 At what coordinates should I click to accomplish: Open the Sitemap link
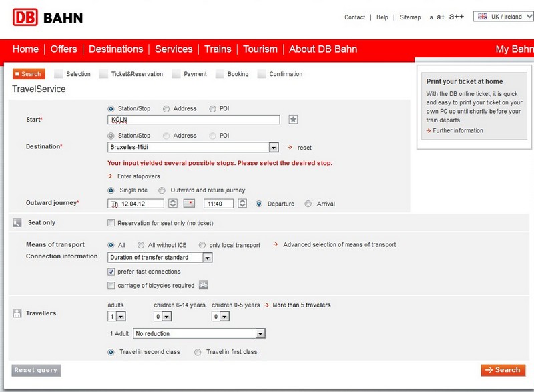coord(410,17)
